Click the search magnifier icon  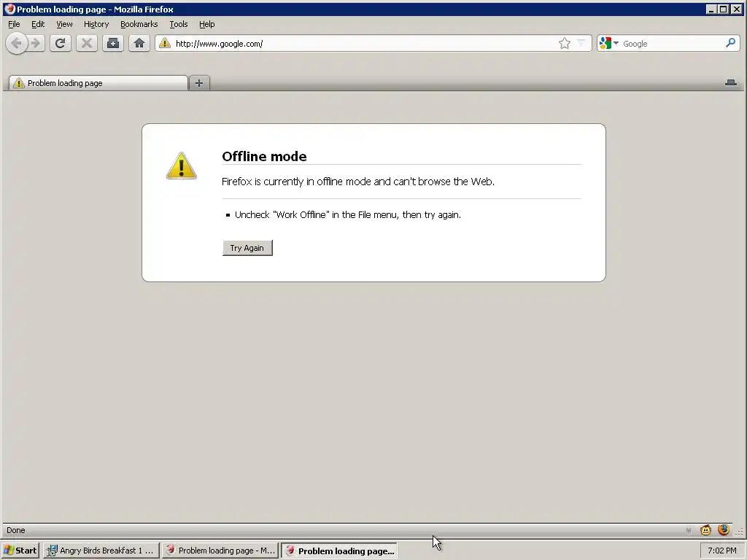730,43
